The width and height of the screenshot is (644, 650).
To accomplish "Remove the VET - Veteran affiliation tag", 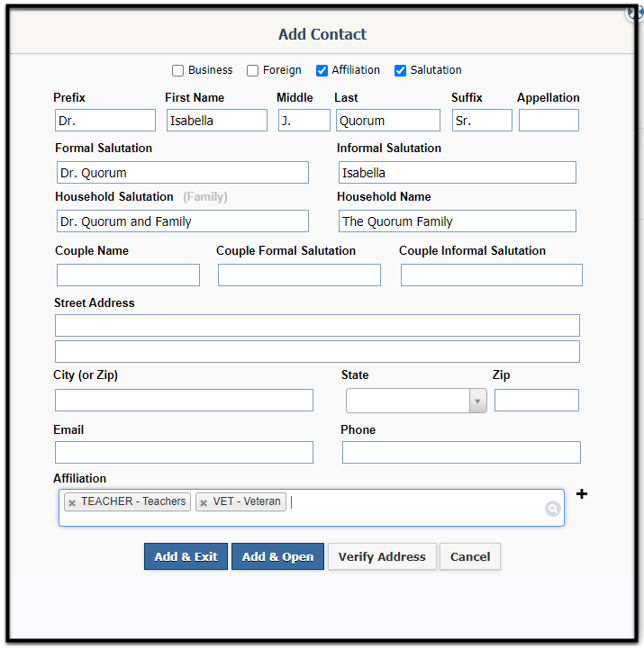I will pos(204,503).
